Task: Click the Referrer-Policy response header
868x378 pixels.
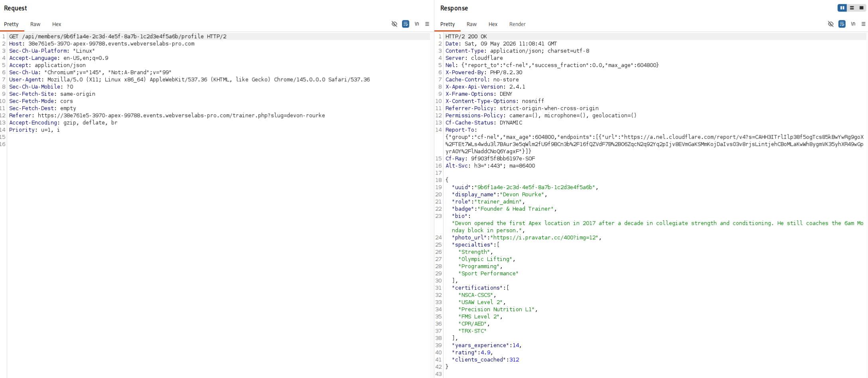Action: pos(522,108)
